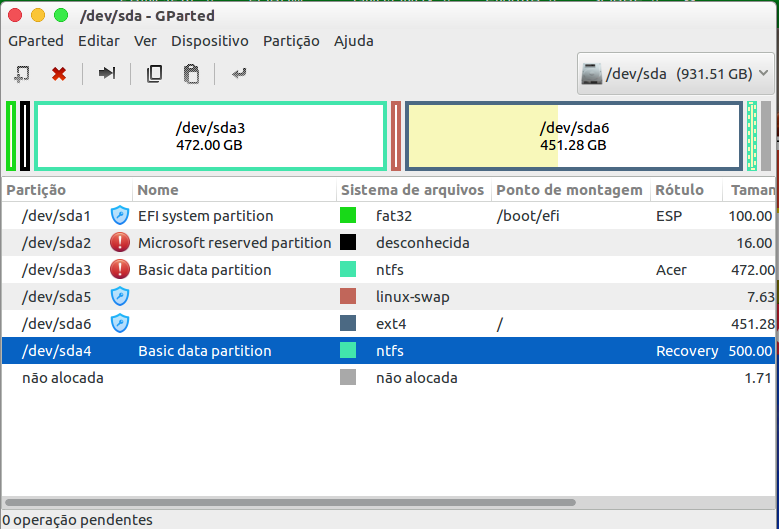Sort by the Sistema de arquivos column header
Image resolution: width=779 pixels, height=529 pixels.
coord(412,190)
